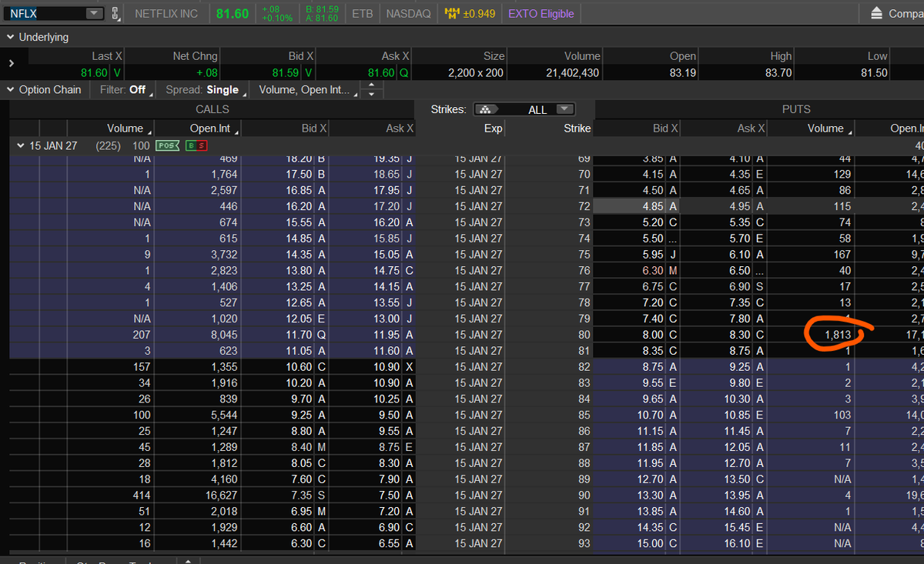Click the symbol link chain icon beside NFLX
This screenshot has width=924, height=564.
click(115, 13)
